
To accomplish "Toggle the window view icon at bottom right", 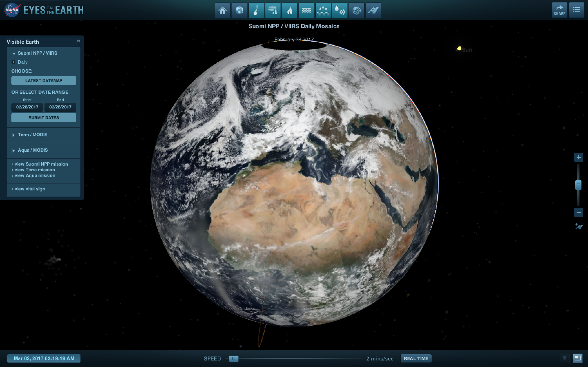I will tap(578, 358).
